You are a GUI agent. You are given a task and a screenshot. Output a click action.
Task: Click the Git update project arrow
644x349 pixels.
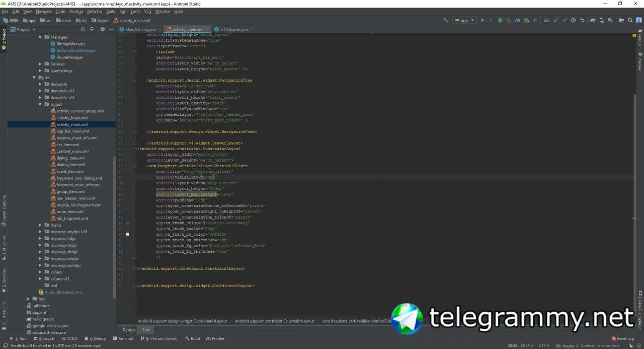(556, 21)
